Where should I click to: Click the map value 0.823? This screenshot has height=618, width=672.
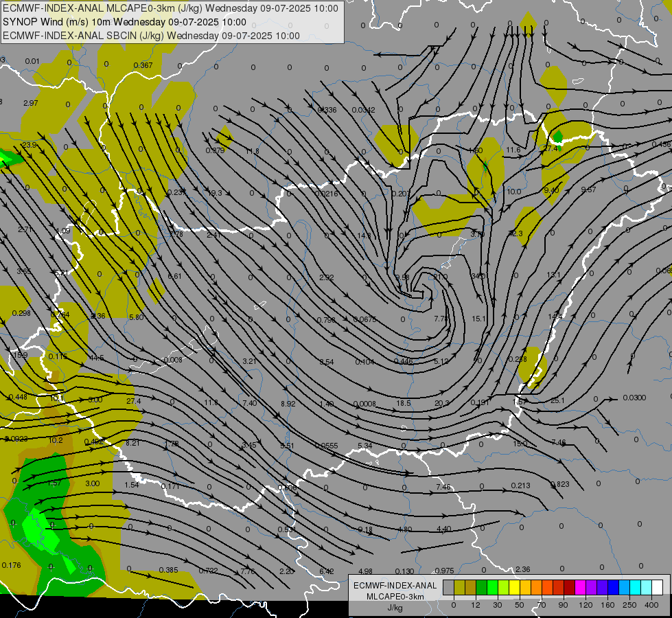click(x=559, y=484)
